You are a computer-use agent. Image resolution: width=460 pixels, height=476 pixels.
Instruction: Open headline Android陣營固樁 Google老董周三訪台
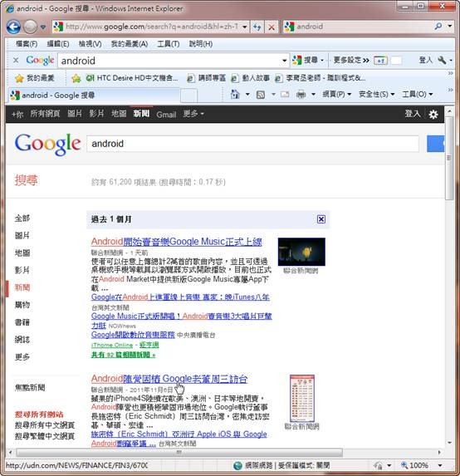tap(169, 379)
